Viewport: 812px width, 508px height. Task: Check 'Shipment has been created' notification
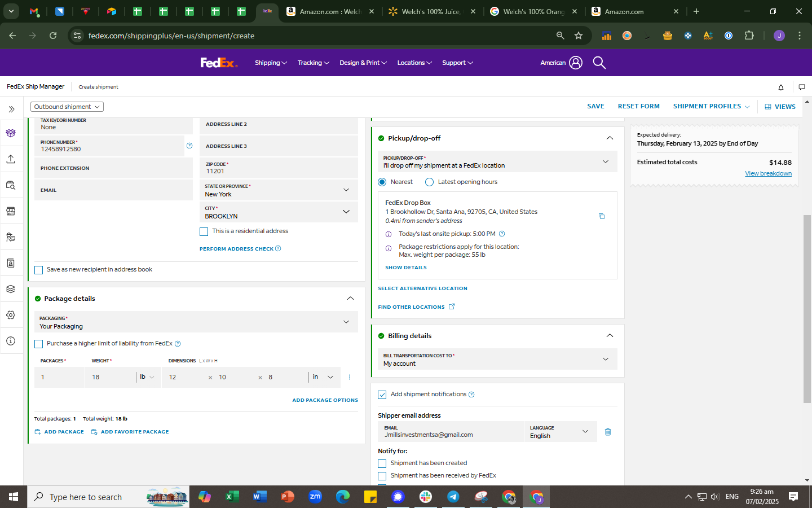(x=382, y=463)
